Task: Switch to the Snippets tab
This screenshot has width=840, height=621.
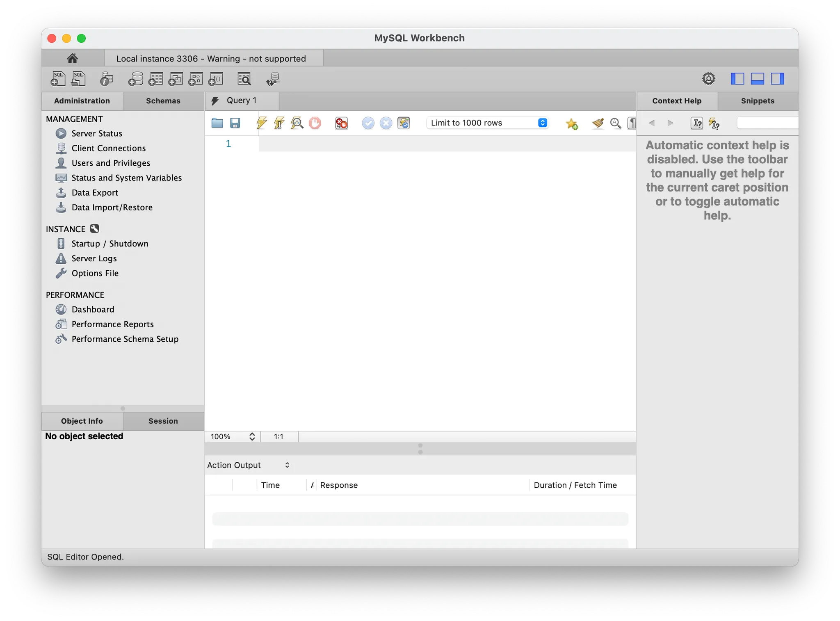Action: pyautogui.click(x=757, y=101)
